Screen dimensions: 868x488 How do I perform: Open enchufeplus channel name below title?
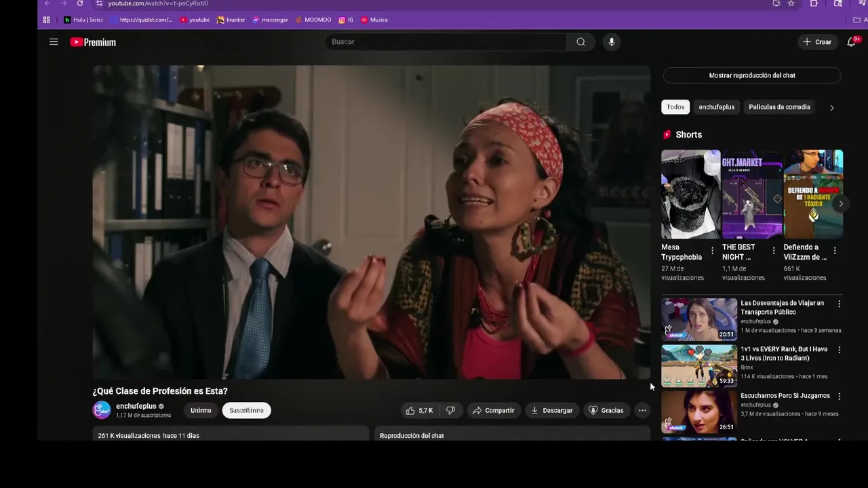pos(136,406)
